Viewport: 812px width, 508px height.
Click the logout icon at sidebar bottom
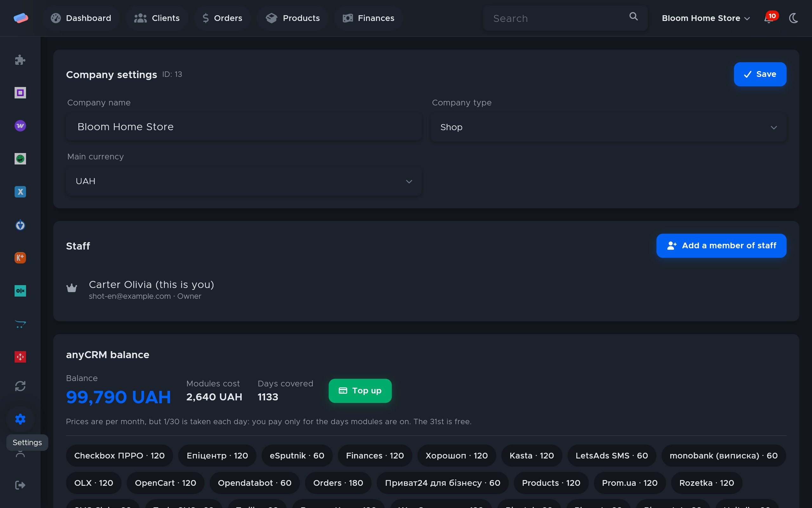tap(20, 485)
